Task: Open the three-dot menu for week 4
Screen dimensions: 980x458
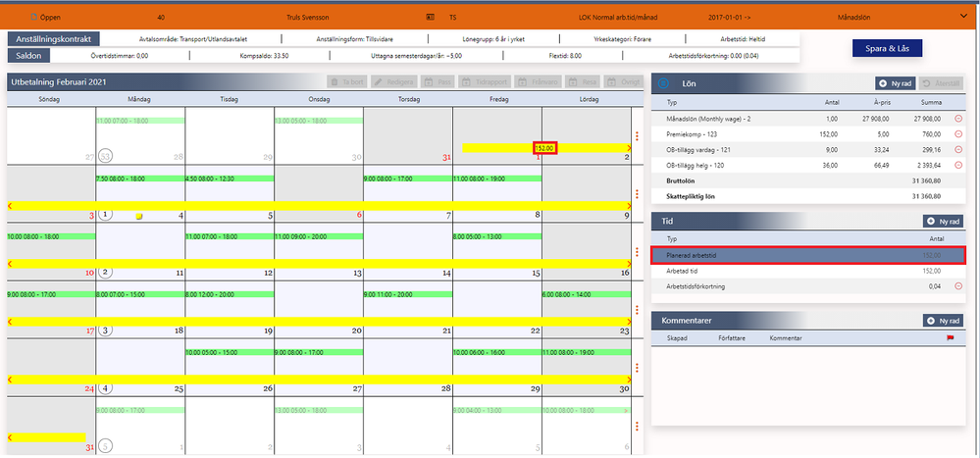Action: 637,368
